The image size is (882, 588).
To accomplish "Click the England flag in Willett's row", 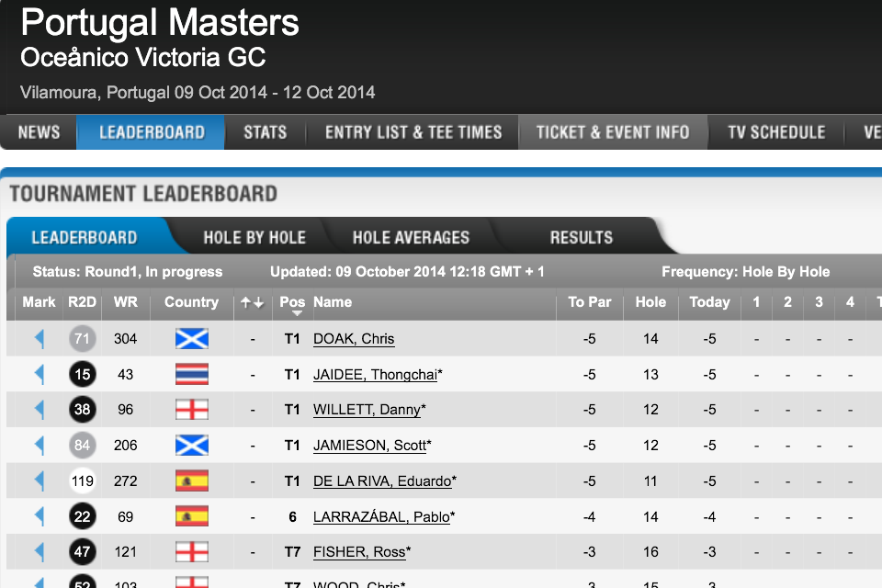I will tap(192, 410).
